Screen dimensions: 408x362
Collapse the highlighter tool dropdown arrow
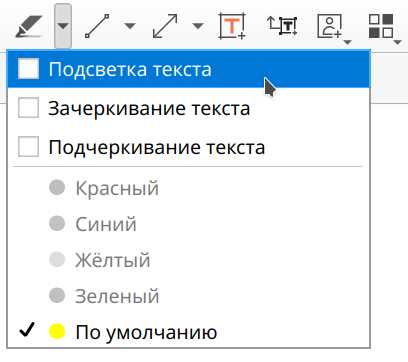pos(63,26)
